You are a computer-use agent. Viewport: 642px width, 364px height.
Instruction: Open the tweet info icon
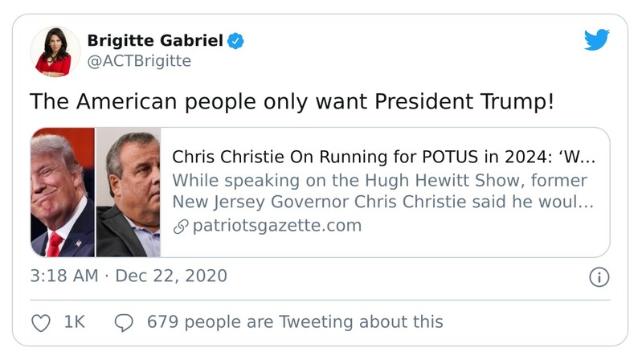(599, 277)
